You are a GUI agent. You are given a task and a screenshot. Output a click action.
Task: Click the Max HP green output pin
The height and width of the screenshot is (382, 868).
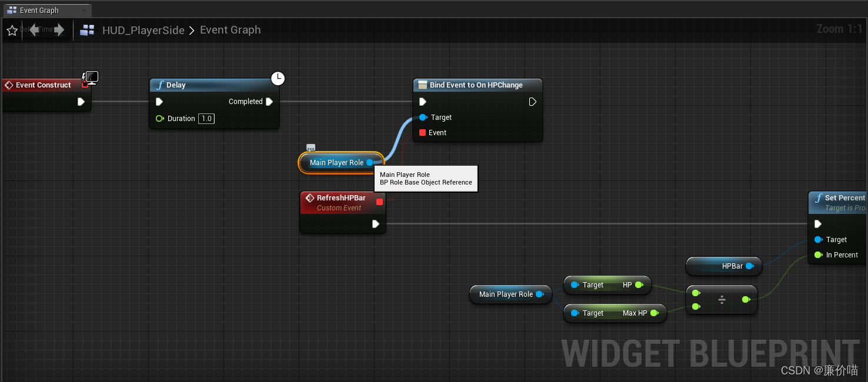pos(654,313)
